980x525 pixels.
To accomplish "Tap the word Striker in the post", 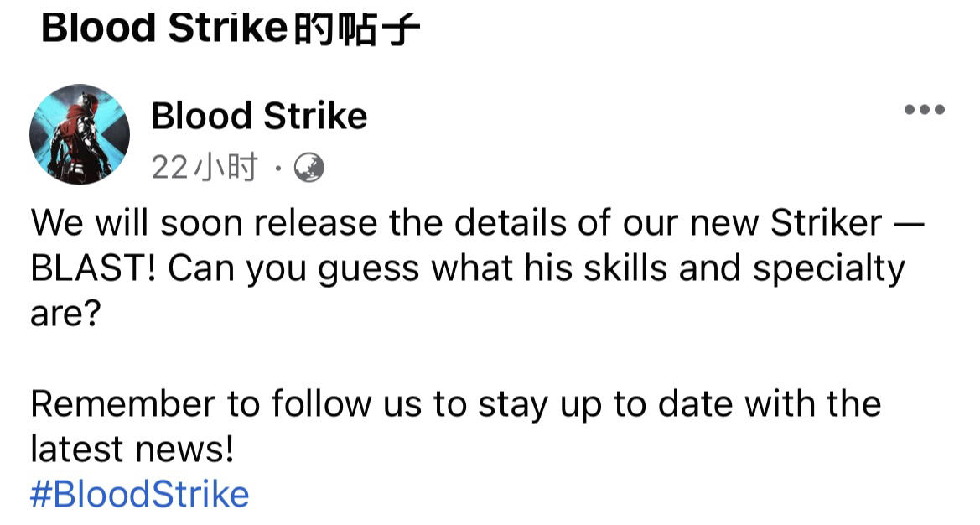I will (827, 222).
